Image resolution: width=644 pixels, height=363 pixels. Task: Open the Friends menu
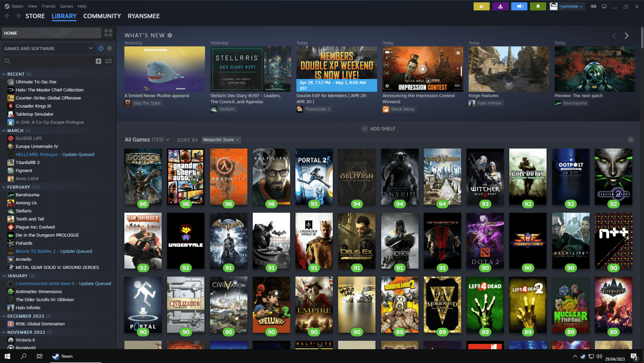[x=48, y=6]
